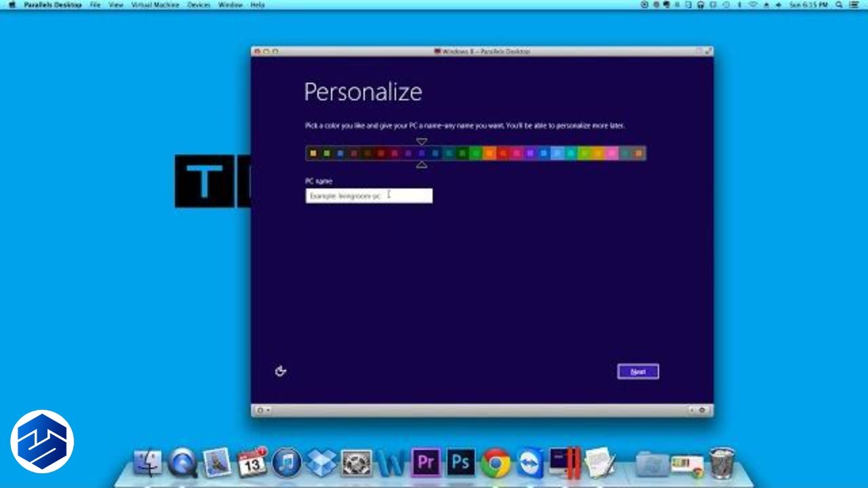Open Spotlight search in the menu bar

click(840, 5)
